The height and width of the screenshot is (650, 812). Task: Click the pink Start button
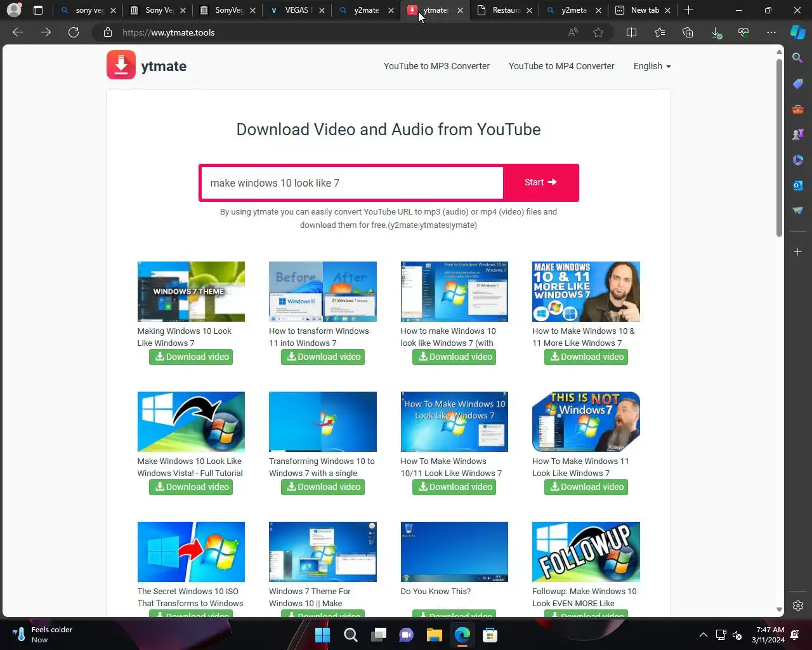pos(540,182)
